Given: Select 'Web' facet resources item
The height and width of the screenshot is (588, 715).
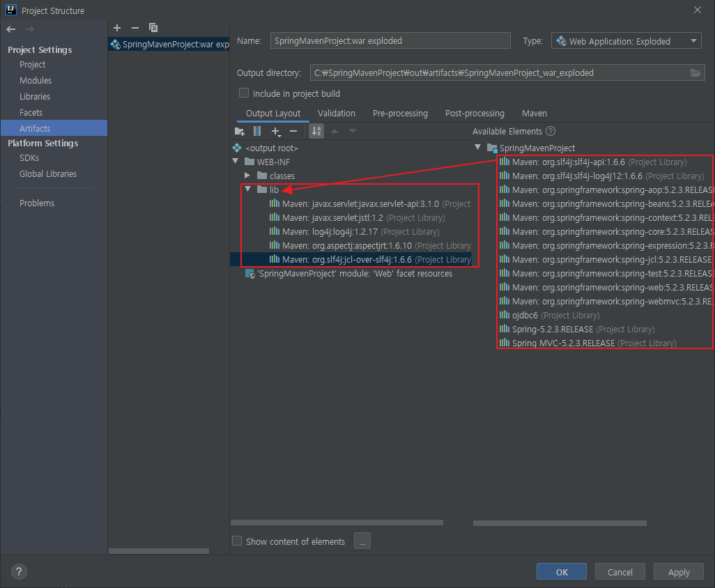Looking at the screenshot, I should (x=349, y=274).
